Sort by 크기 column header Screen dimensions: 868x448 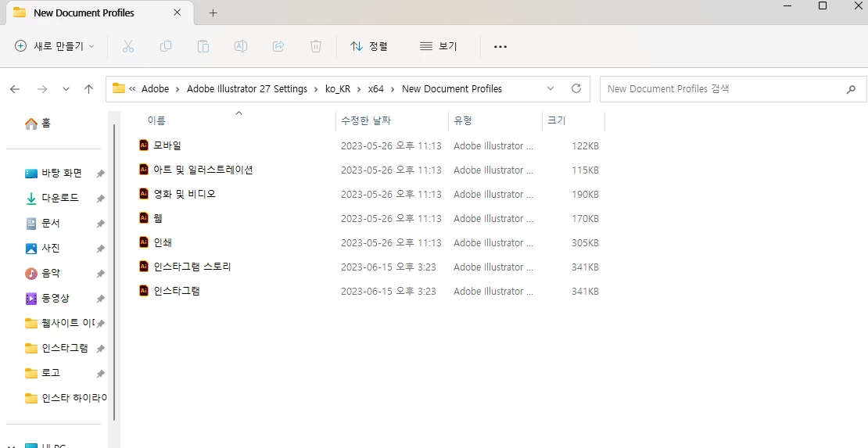[556, 120]
